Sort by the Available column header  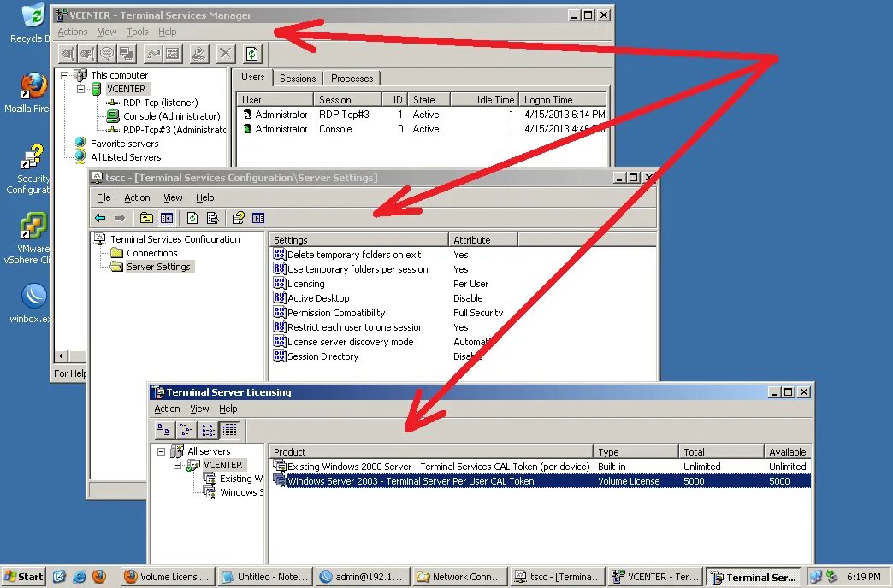(x=787, y=452)
